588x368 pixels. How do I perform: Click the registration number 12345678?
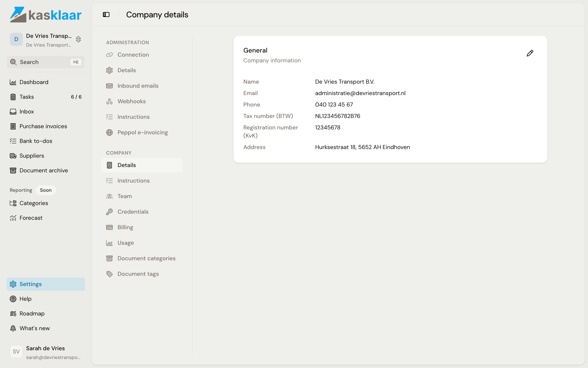click(x=327, y=128)
